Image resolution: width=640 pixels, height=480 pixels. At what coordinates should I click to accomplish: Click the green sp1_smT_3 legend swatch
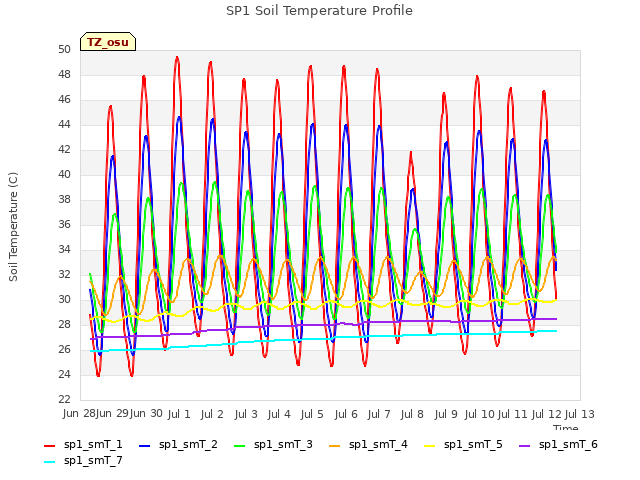[x=240, y=446]
